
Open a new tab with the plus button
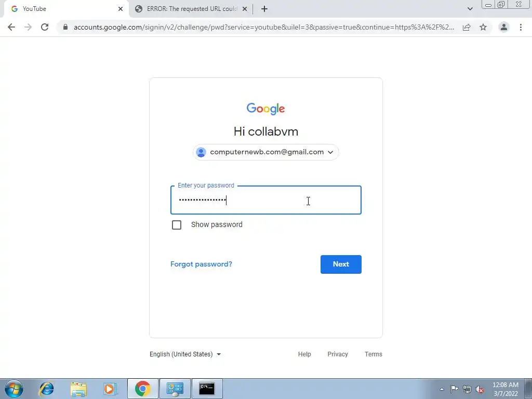coord(264,9)
